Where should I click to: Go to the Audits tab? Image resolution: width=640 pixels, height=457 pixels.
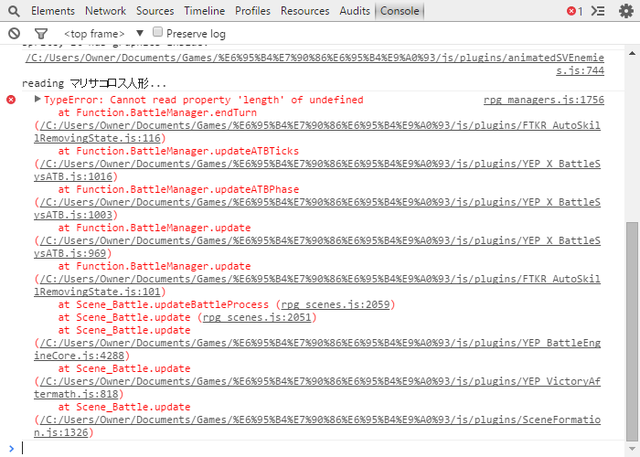[355, 11]
